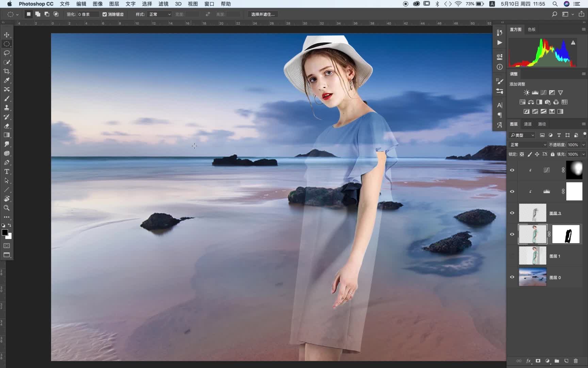Screen dimensions: 588x368
Task: Select the Lasso tool
Action: tap(6, 53)
